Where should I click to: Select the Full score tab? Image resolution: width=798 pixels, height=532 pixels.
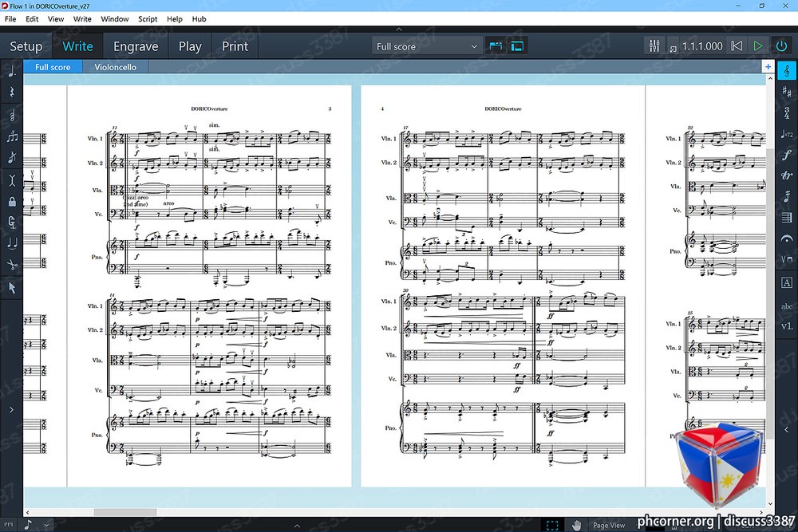click(x=53, y=67)
